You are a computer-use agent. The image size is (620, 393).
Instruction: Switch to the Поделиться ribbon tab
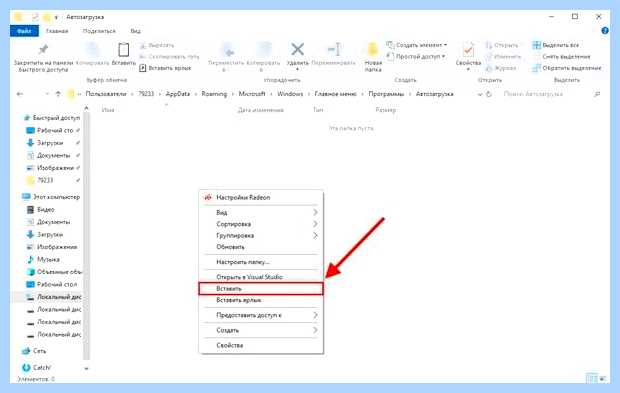coord(99,31)
